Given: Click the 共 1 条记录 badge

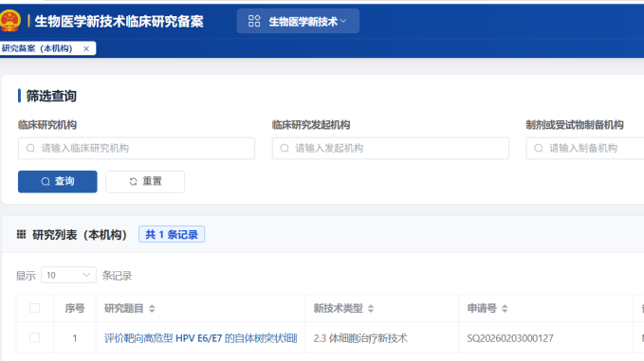Looking at the screenshot, I should click(x=172, y=234).
